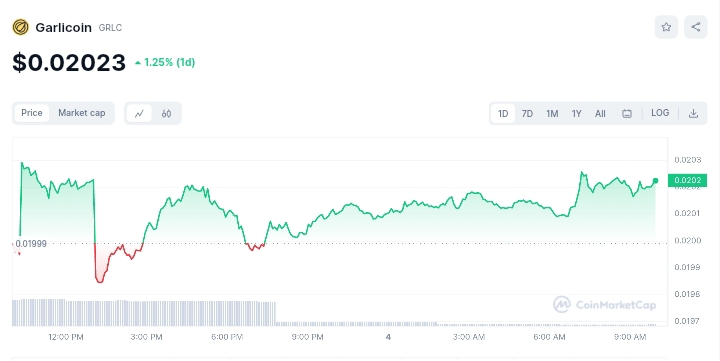720x361 pixels.
Task: Click the green 0.0202 current price label
Action: 687,180
